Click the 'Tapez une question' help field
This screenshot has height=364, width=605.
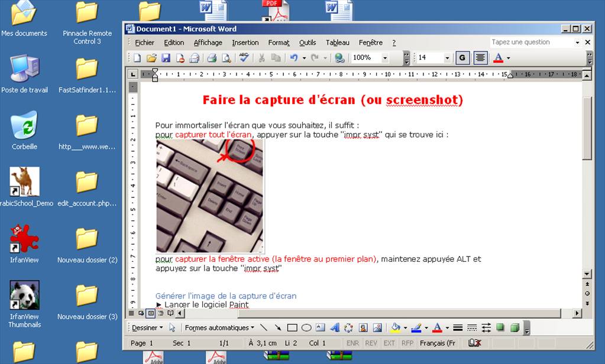[532, 42]
